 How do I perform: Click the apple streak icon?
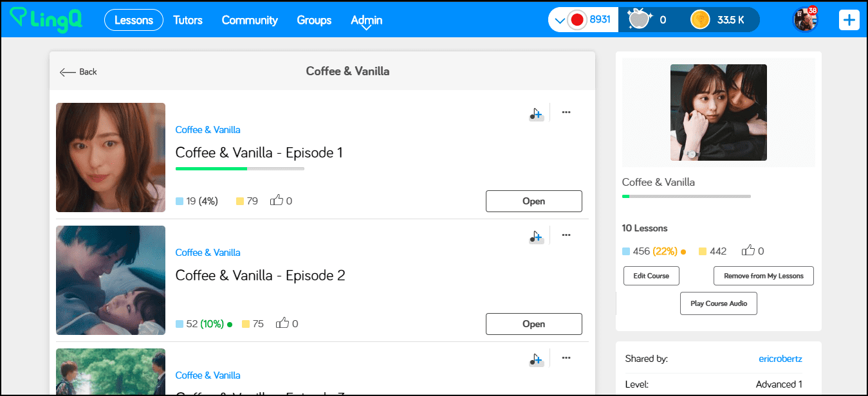639,20
